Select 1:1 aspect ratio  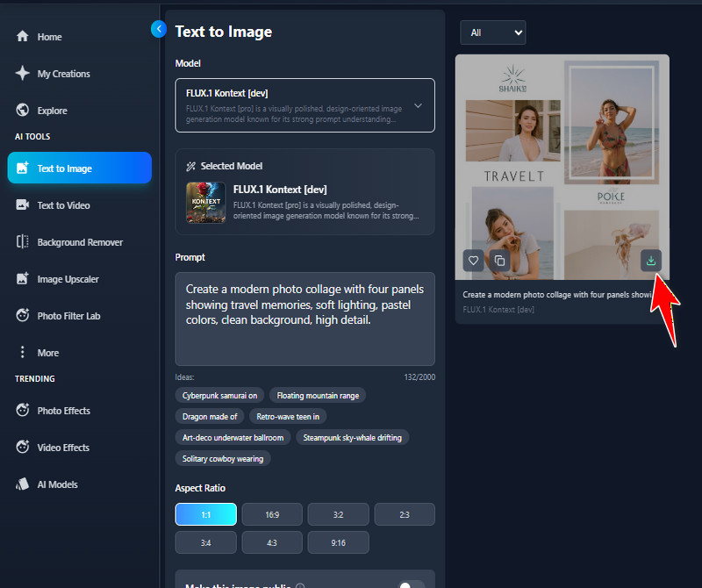[206, 514]
